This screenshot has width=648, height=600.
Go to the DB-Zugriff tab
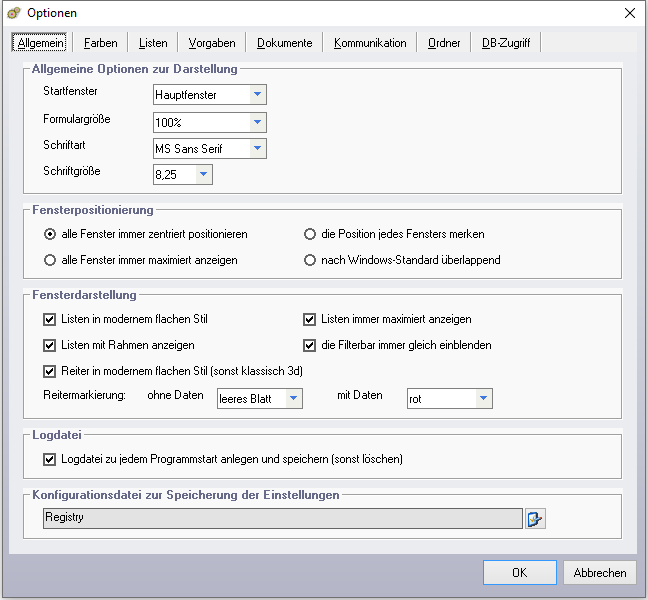pos(506,43)
